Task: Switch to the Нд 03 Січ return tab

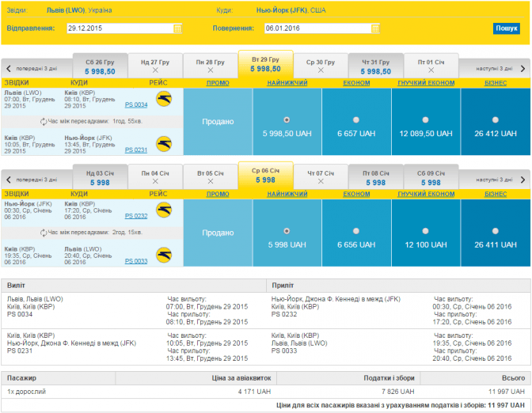Action: point(100,177)
